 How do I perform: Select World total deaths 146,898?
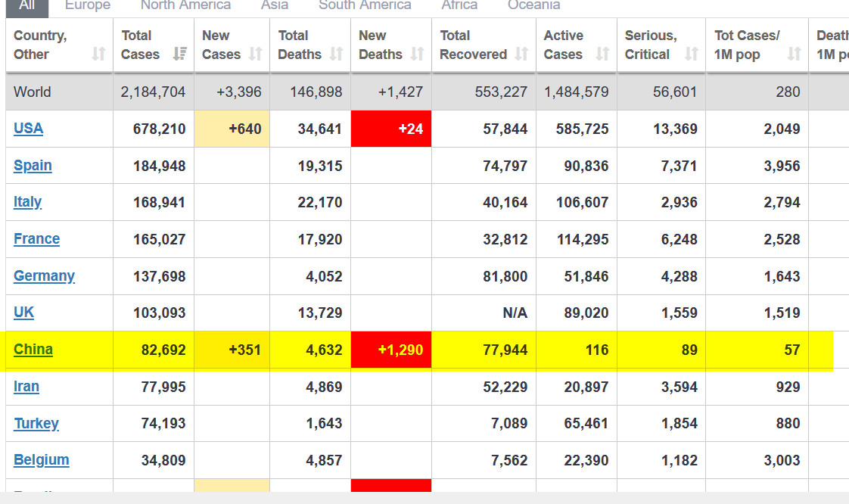316,92
